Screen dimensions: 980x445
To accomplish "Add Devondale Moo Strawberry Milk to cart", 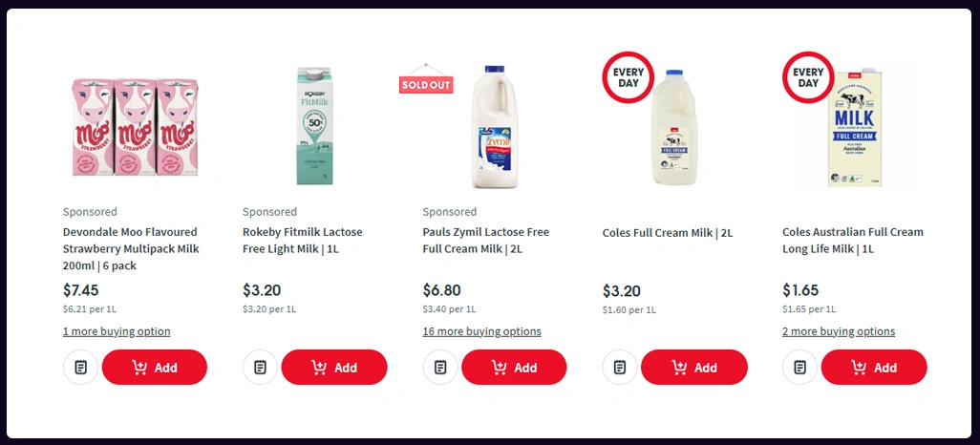I will [x=155, y=368].
